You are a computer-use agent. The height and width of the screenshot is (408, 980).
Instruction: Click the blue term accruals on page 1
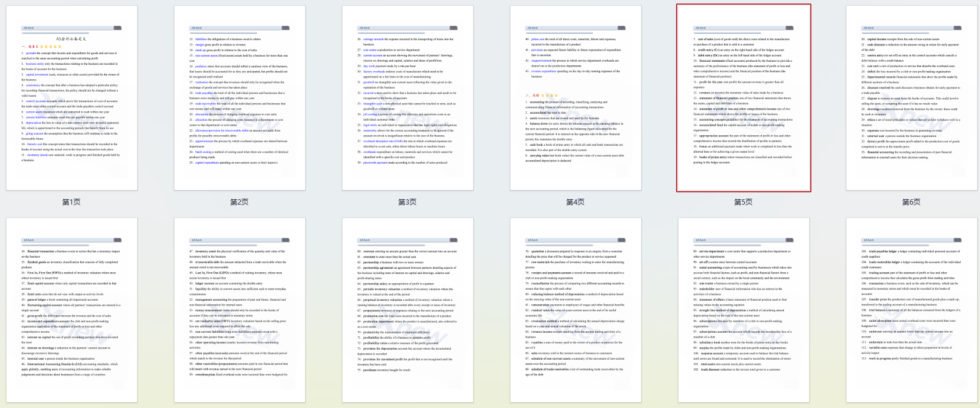pos(31,53)
